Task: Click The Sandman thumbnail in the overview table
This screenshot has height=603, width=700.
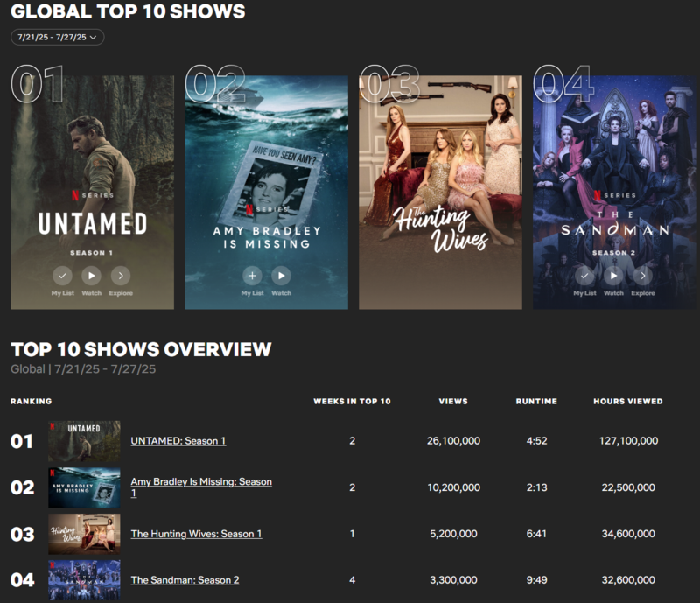Action: click(x=84, y=580)
